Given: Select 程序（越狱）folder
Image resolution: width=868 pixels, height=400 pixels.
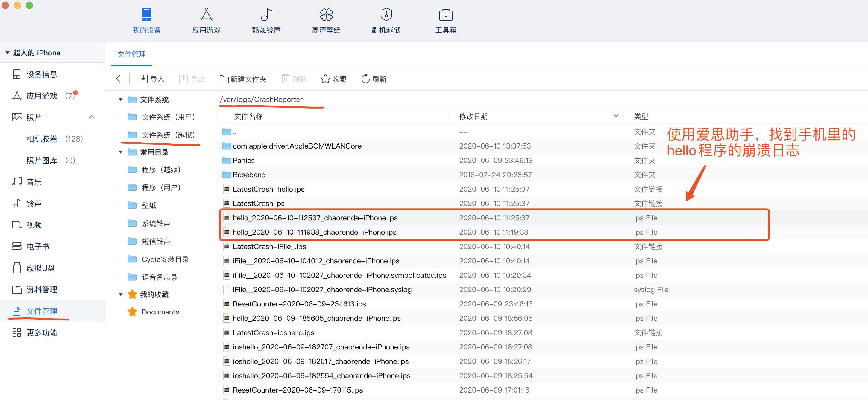Looking at the screenshot, I should [x=154, y=170].
